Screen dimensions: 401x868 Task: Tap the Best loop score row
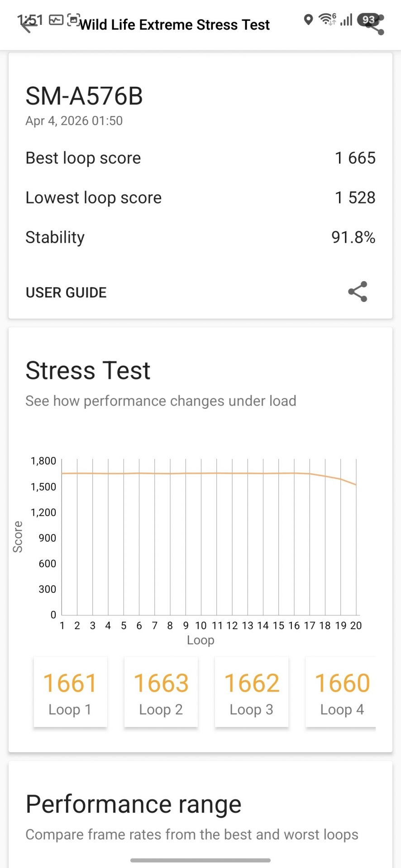(x=200, y=158)
